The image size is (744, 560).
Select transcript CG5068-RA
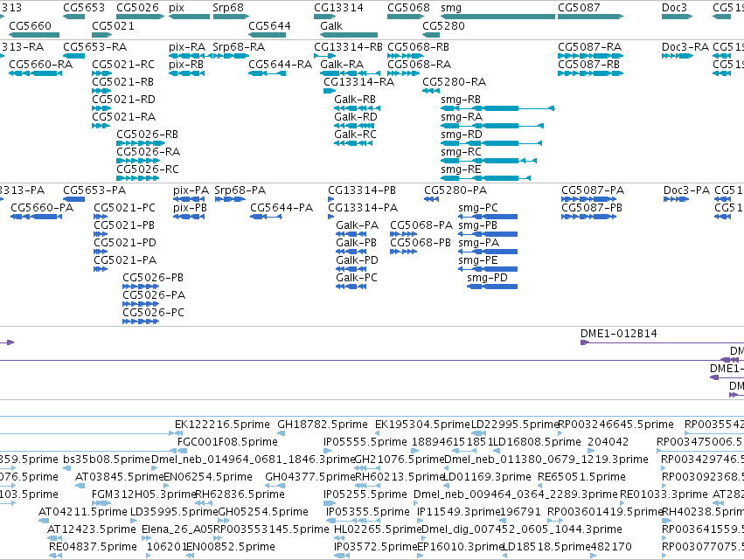[403, 73]
